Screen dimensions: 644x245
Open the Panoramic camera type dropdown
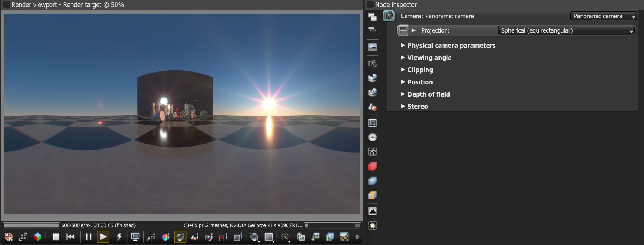[x=603, y=16]
